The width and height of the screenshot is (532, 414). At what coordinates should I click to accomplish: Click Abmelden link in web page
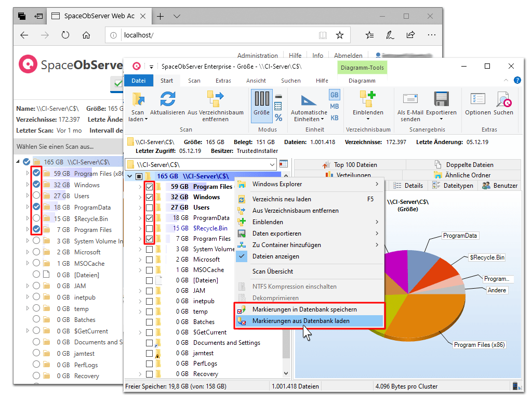tap(348, 55)
